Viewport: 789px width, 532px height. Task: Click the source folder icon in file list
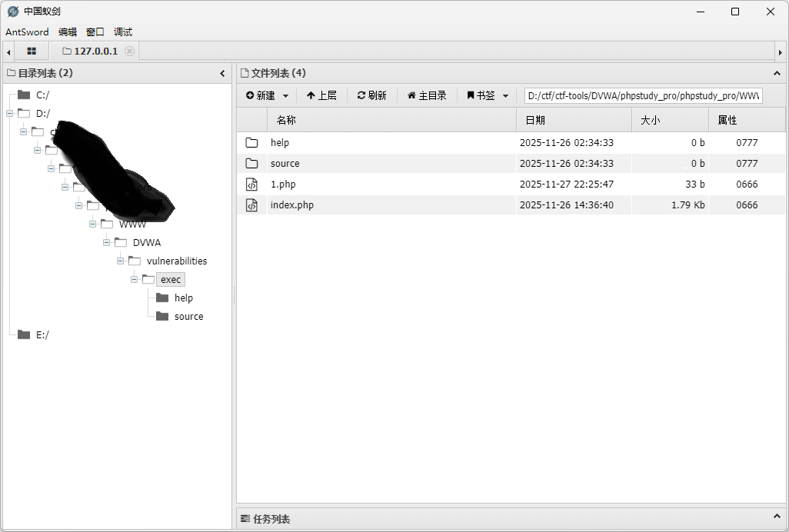coord(251,164)
